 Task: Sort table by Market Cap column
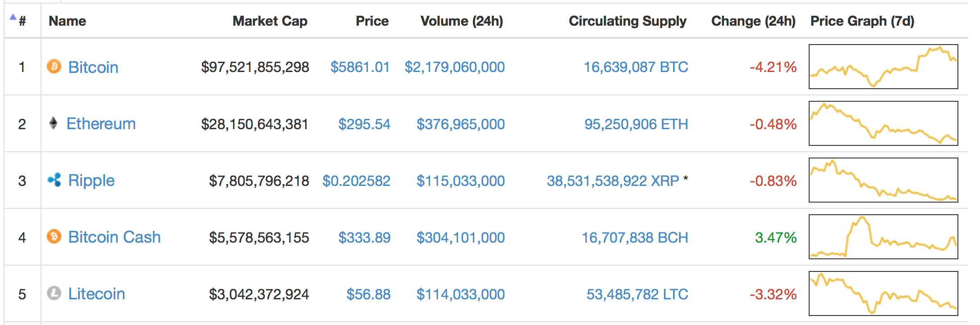(270, 21)
